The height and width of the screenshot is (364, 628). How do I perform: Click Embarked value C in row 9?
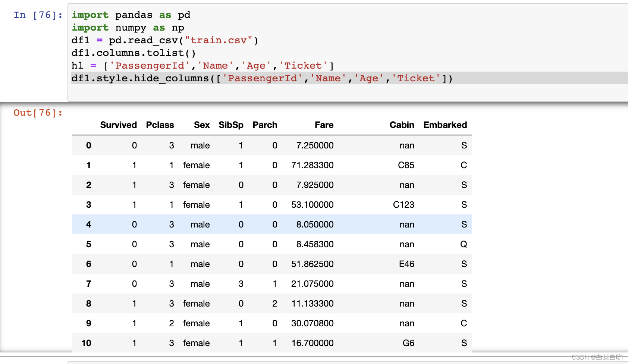[x=464, y=323]
